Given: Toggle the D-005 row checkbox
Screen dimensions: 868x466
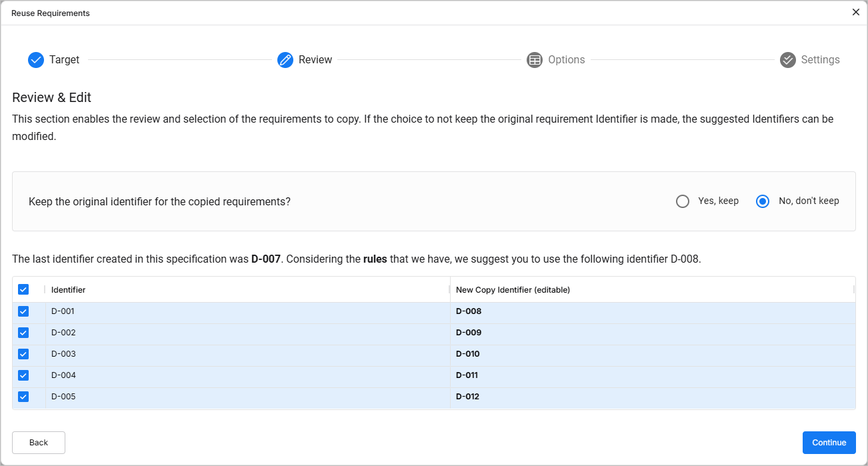Looking at the screenshot, I should (x=23, y=397).
